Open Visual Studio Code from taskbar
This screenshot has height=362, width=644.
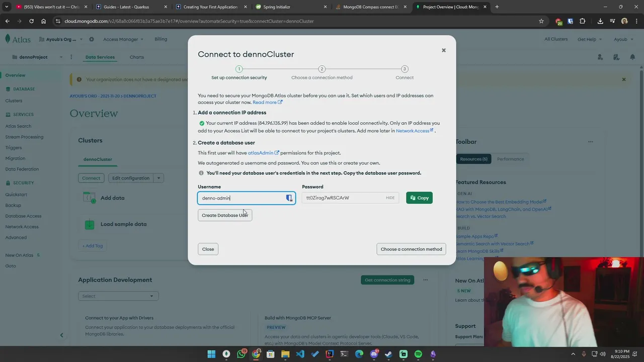click(x=300, y=354)
